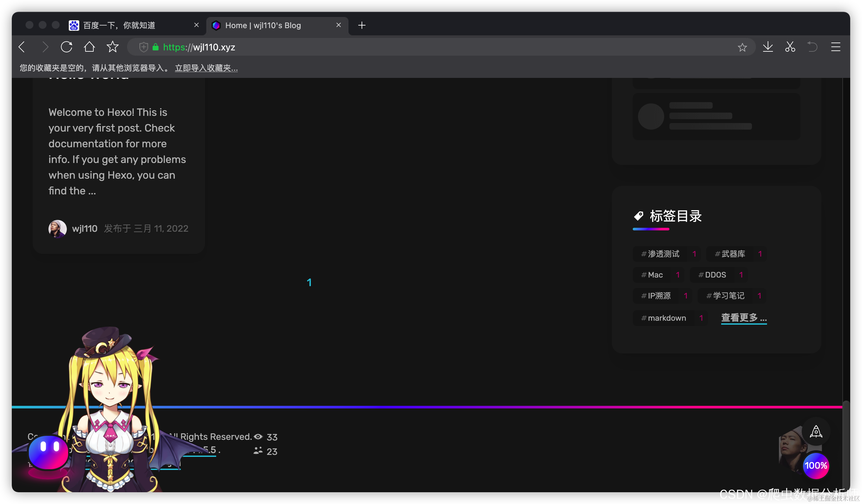Expand tags via 查看更多 link
The image size is (862, 504).
pos(744,318)
